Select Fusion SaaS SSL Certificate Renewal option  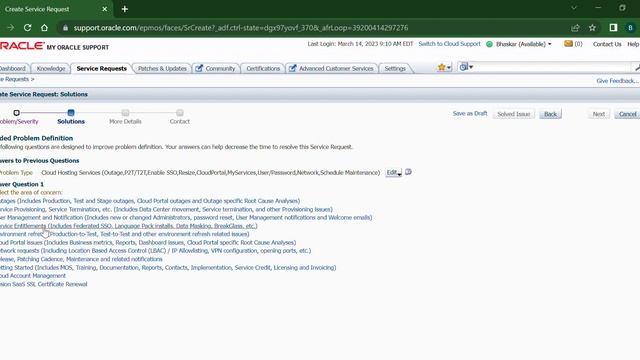tap(44, 284)
